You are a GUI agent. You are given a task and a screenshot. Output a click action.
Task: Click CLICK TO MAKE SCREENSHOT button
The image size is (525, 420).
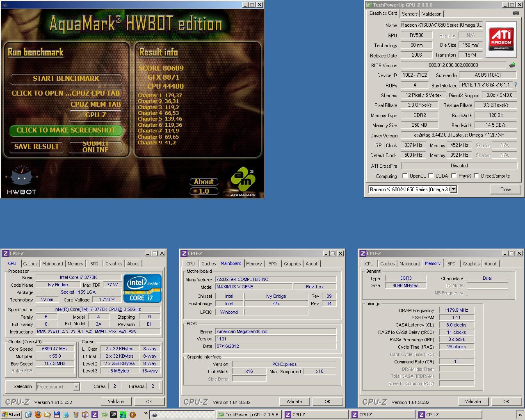(66, 130)
